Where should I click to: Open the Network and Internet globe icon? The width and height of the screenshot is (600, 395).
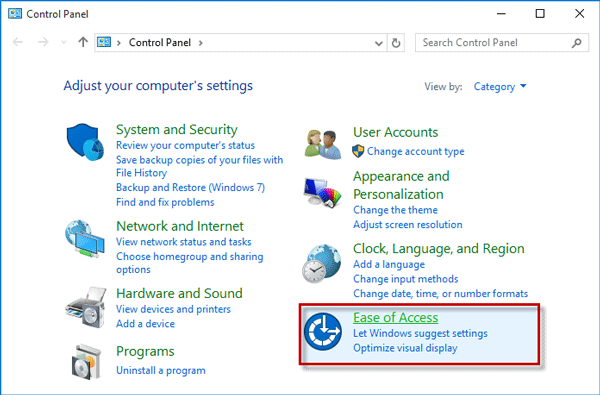(x=85, y=239)
